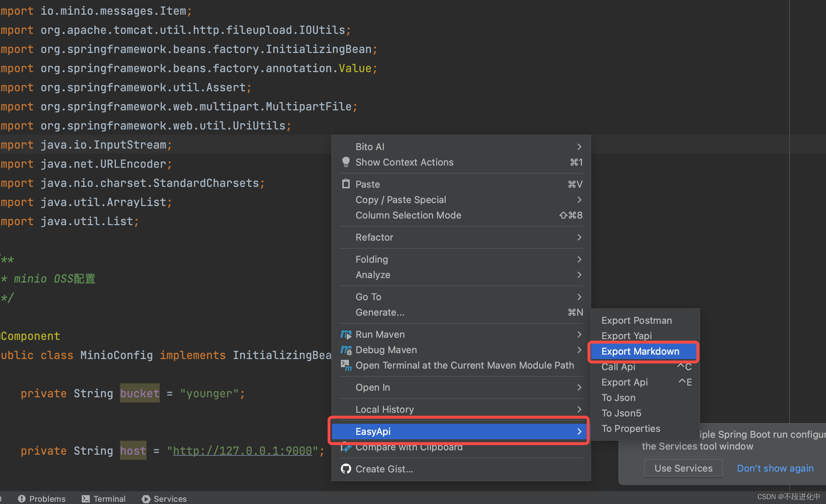Choose Column Selection Mode menu entry
The height and width of the screenshot is (504, 826).
(x=408, y=215)
